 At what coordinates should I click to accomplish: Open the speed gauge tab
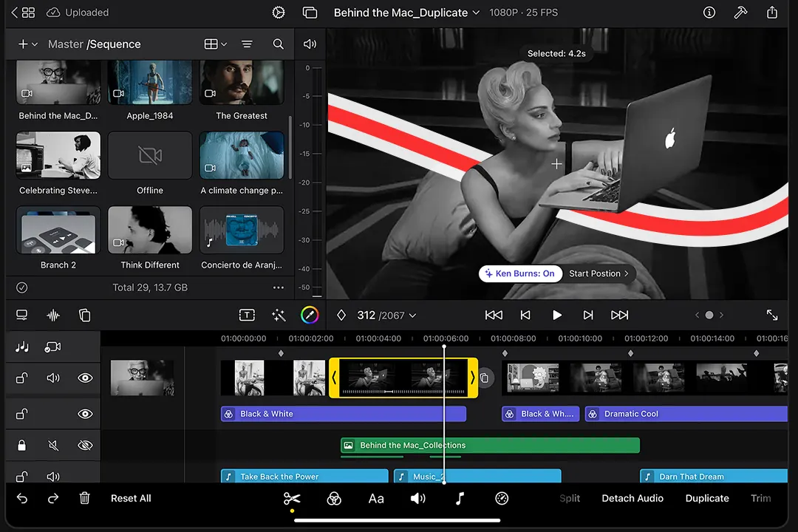click(x=502, y=499)
